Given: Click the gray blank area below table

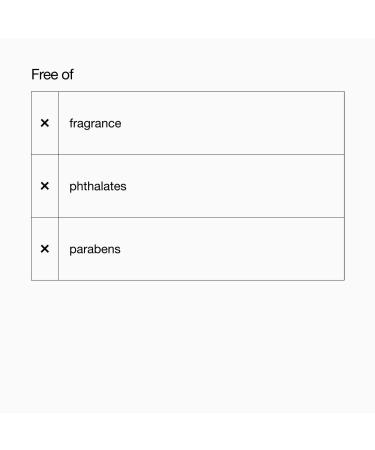Looking at the screenshot, I should (187, 347).
